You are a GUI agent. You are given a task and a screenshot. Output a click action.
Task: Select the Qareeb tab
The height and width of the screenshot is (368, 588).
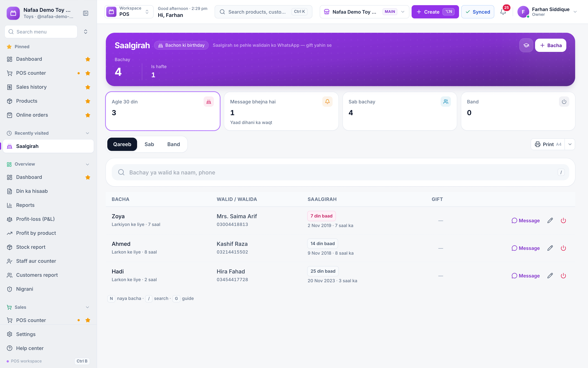pos(122,144)
